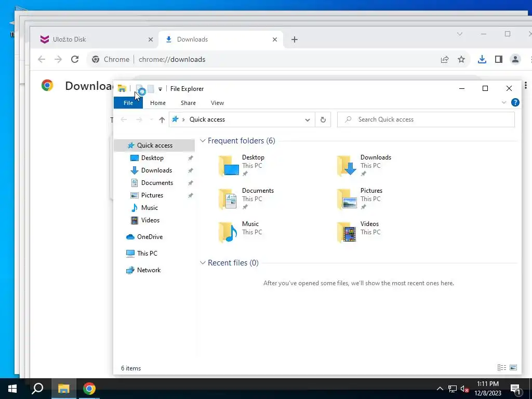Open Chrome tab search chevron

pos(460,34)
